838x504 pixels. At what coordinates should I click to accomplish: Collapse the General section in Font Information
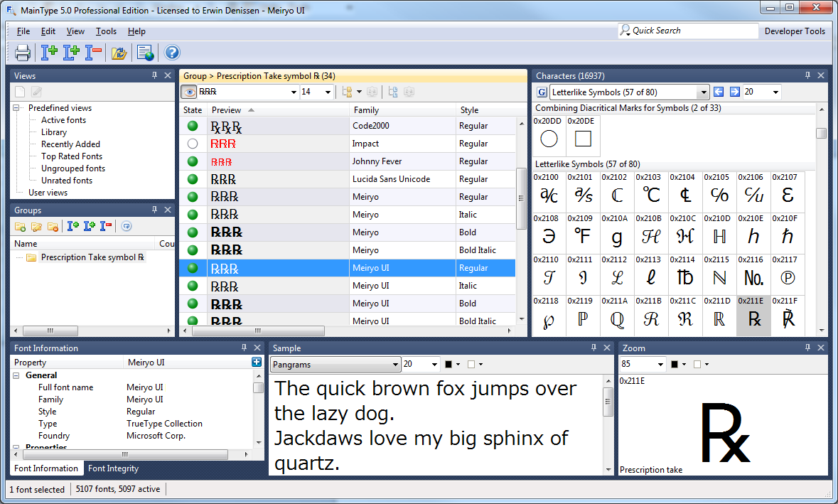pos(16,375)
